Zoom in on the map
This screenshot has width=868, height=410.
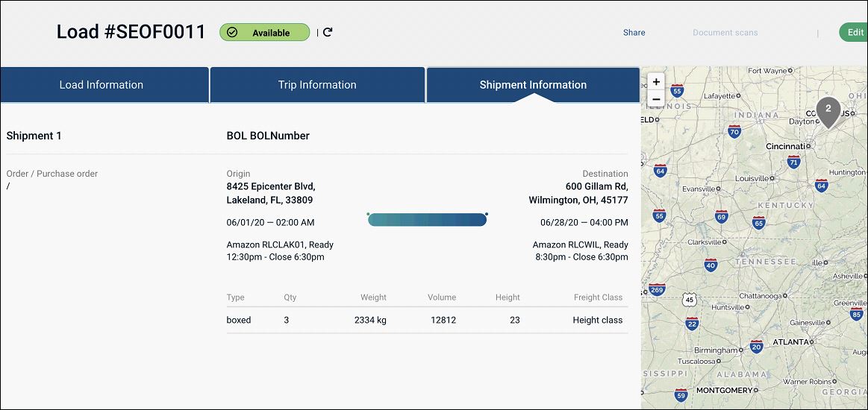click(656, 82)
